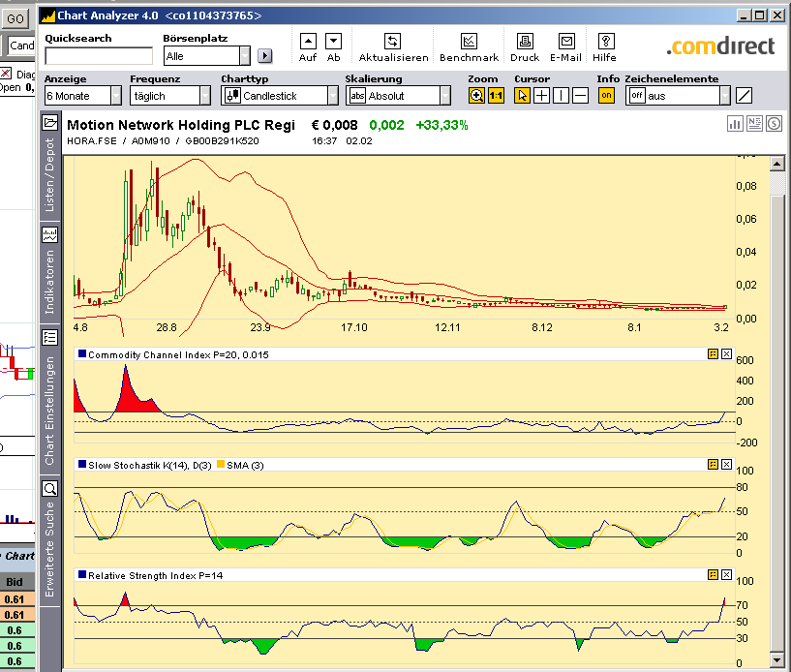Image resolution: width=791 pixels, height=672 pixels.
Task: Toggle the 1:1 zoom reset button
Action: [496, 95]
